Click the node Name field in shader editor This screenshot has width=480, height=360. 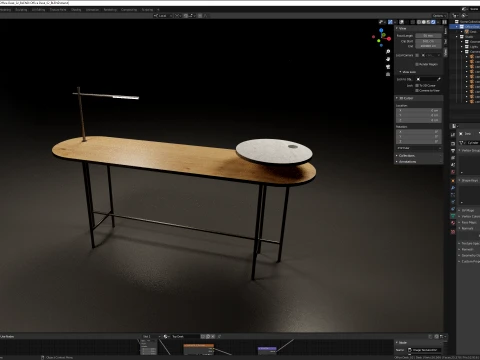tap(425, 350)
